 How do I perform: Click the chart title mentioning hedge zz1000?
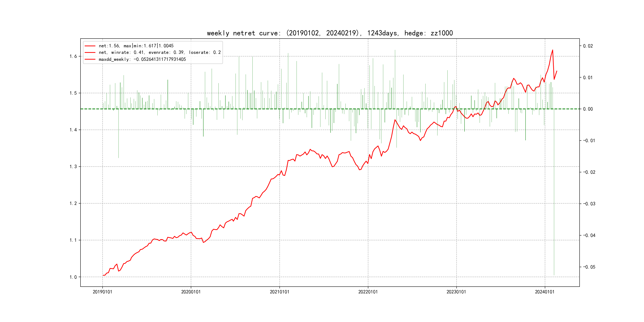[330, 33]
